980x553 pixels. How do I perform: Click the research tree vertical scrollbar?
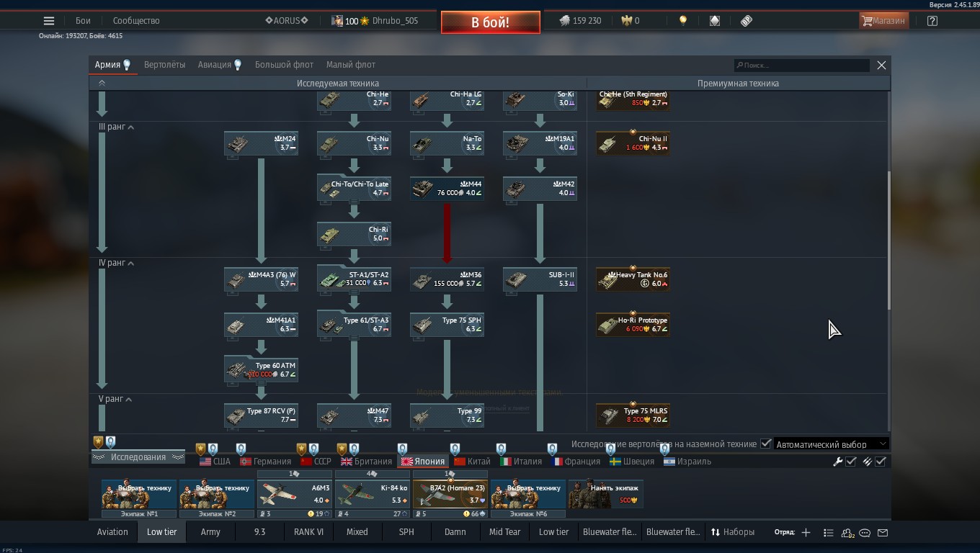click(x=889, y=240)
